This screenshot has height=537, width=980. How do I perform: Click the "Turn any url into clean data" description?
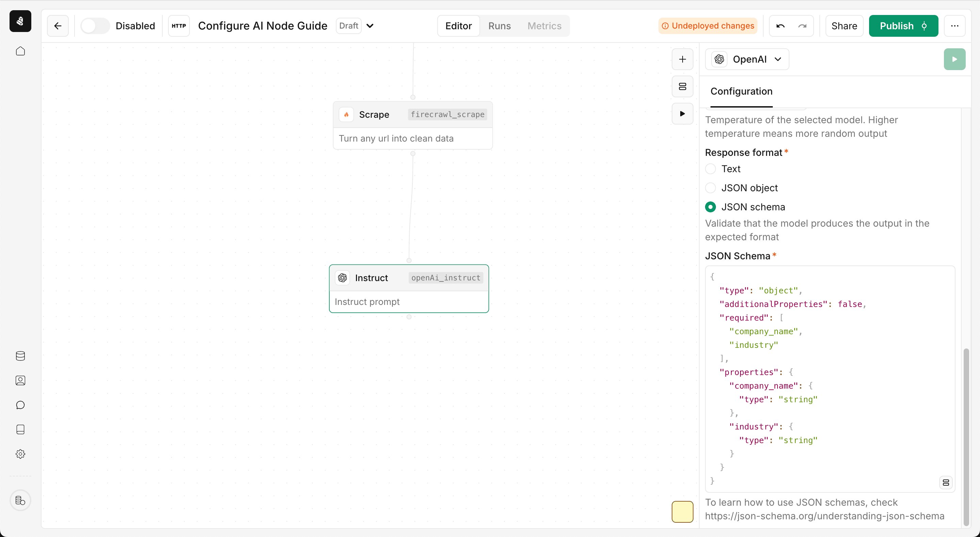[396, 139]
